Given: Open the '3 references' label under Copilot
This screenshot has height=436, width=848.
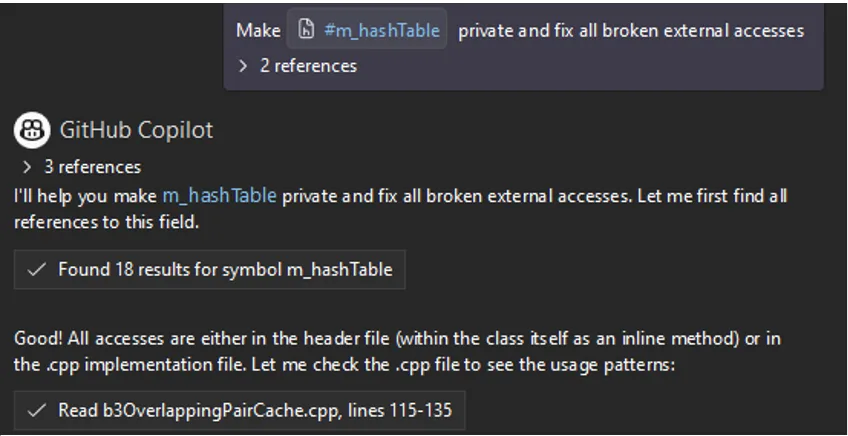Looking at the screenshot, I should [92, 166].
